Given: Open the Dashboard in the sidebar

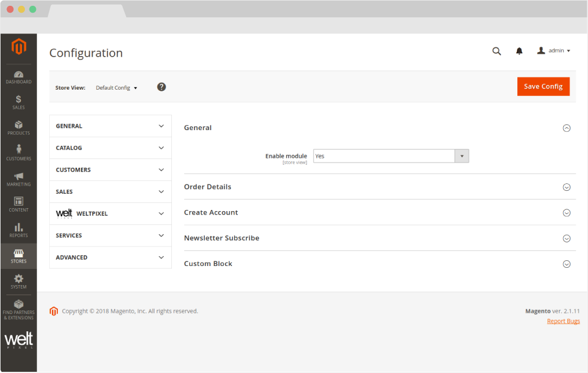Looking at the screenshot, I should click(x=19, y=77).
